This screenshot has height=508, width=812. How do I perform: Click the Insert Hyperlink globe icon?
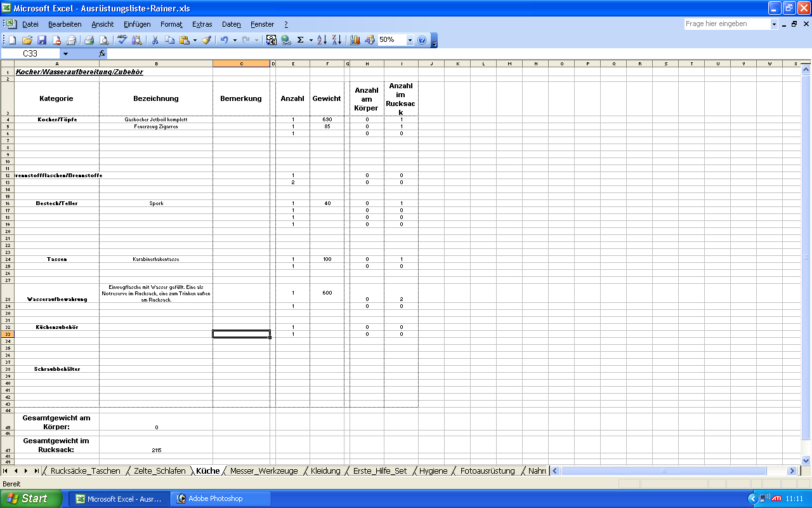[x=285, y=40]
